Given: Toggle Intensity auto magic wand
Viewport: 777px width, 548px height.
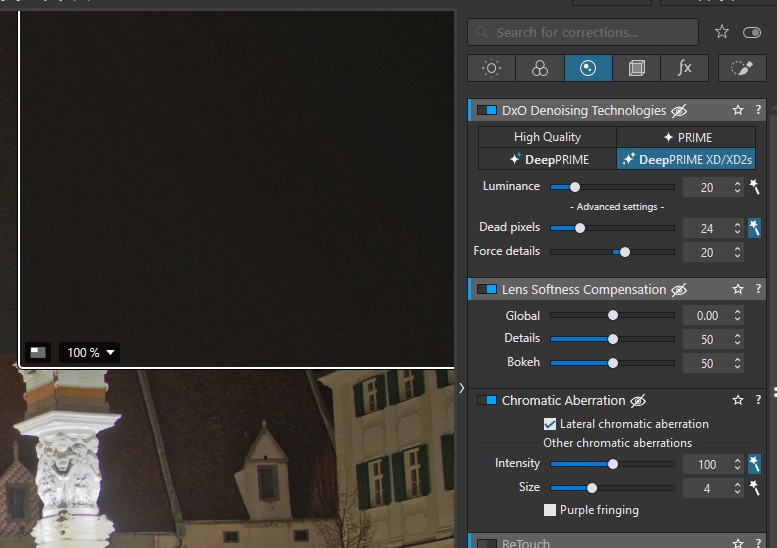Looking at the screenshot, I should click(754, 464).
